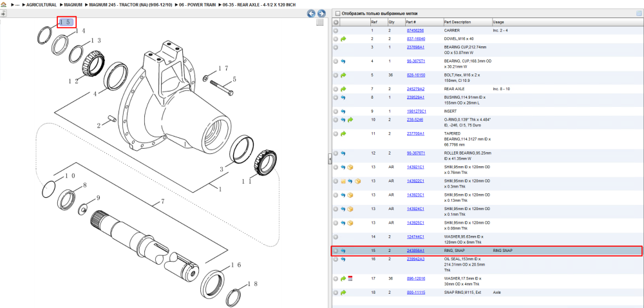Click green arrow on SNAP RING M115 row
This screenshot has width=644, height=308.
click(343, 293)
